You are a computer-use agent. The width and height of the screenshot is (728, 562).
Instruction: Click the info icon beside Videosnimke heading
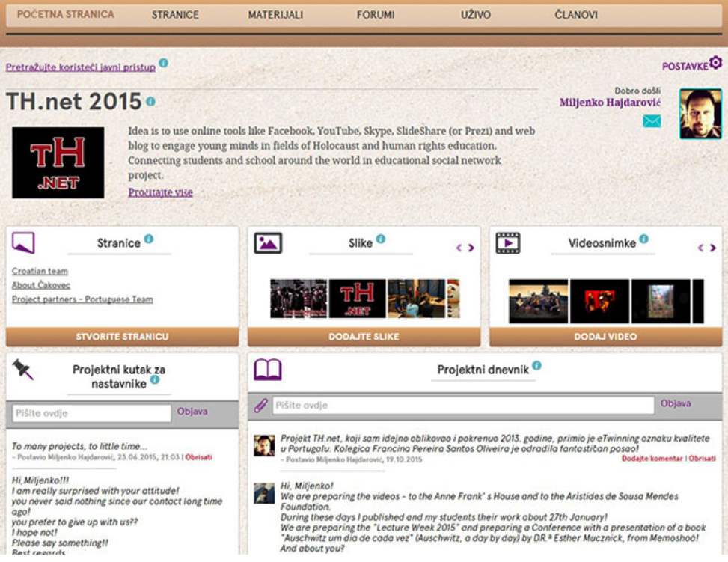click(643, 239)
